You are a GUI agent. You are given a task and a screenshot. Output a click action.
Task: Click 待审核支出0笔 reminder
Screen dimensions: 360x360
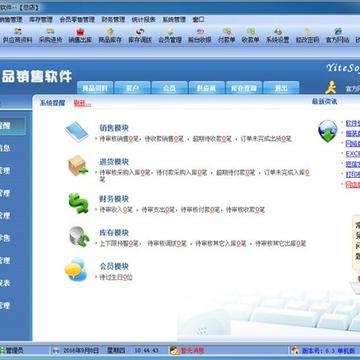pos(158,210)
